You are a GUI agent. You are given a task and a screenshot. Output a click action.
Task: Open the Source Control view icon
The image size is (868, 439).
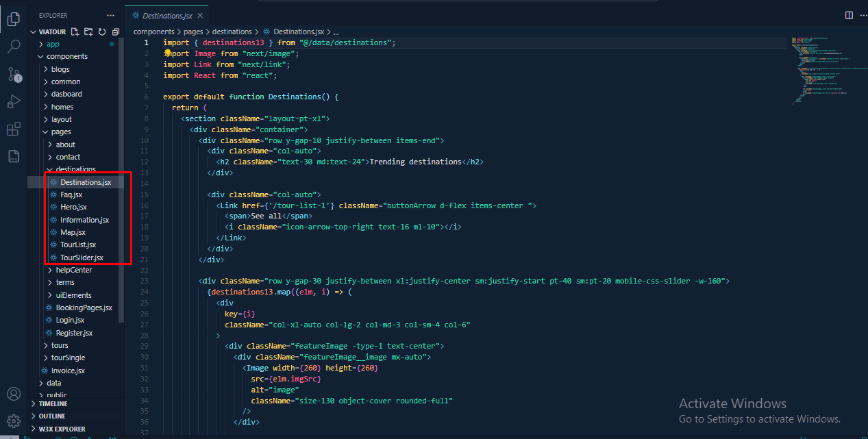pyautogui.click(x=13, y=74)
